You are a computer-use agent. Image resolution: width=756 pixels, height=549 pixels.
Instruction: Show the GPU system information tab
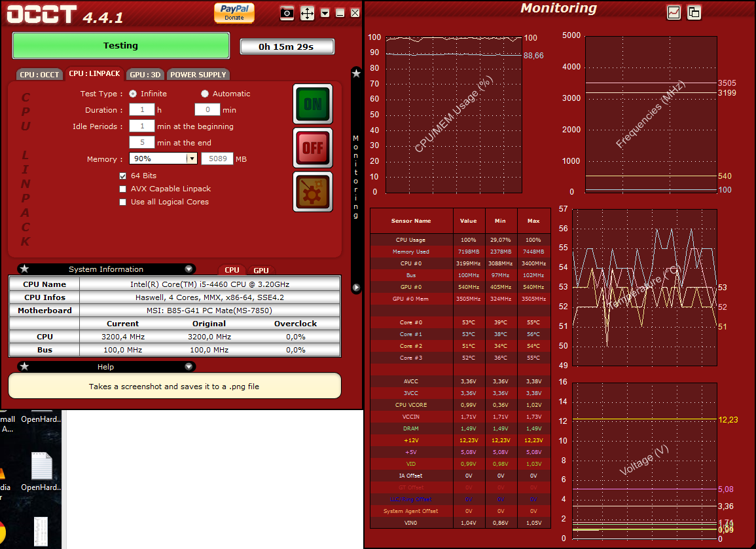[x=261, y=270]
